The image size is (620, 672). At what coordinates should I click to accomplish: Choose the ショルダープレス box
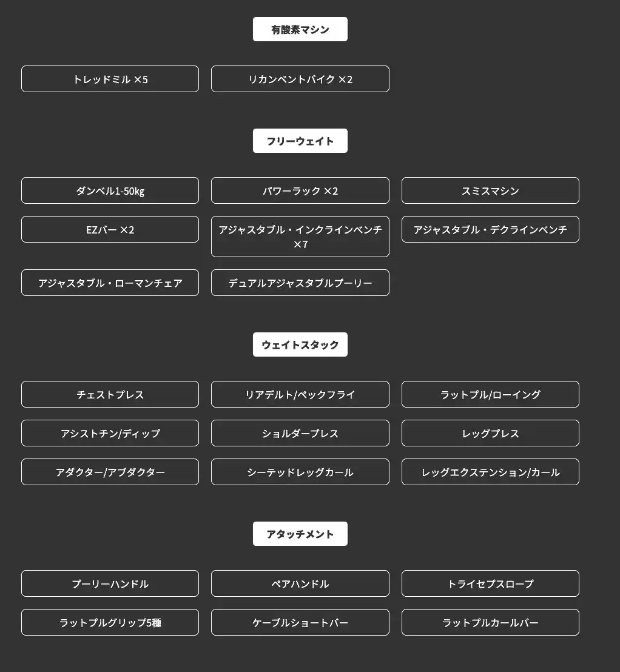[300, 433]
